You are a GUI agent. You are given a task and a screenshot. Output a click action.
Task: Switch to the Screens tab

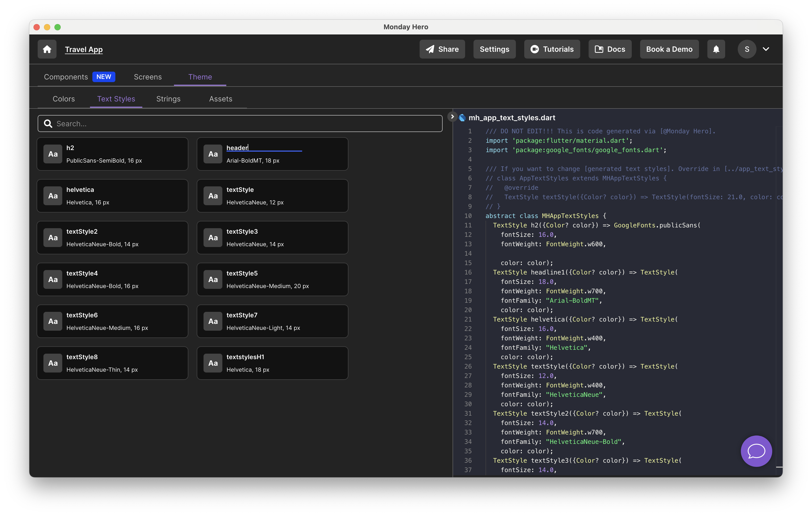pyautogui.click(x=148, y=77)
